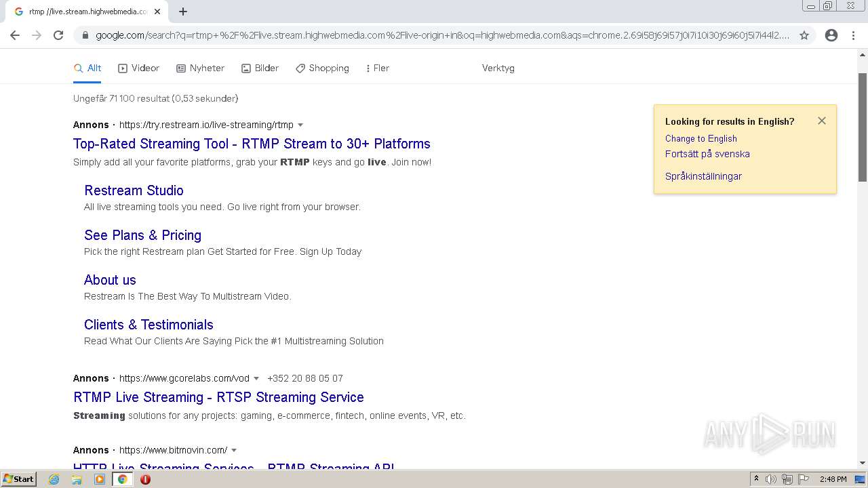Bookmark this page with the star icon
The image size is (868, 488).
pyautogui.click(x=804, y=35)
